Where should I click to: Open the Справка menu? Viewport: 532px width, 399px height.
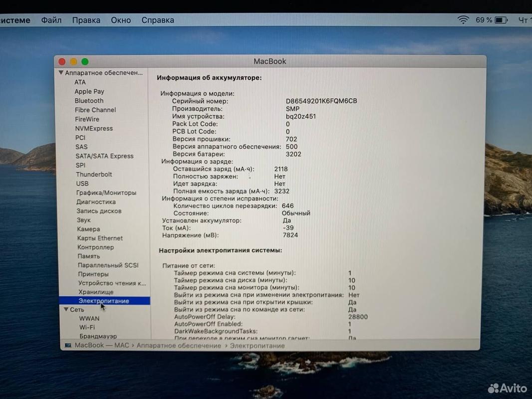point(158,20)
